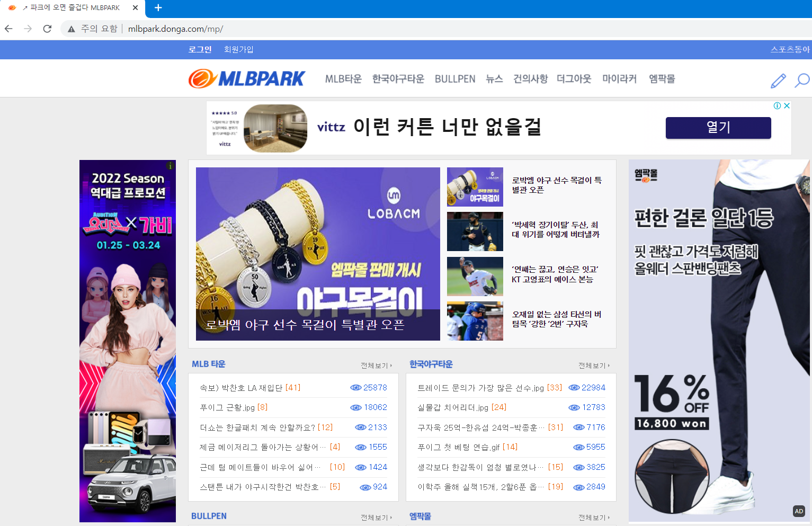Click the info icon on 2022 Season ad
The image size is (812, 526).
pyautogui.click(x=170, y=166)
